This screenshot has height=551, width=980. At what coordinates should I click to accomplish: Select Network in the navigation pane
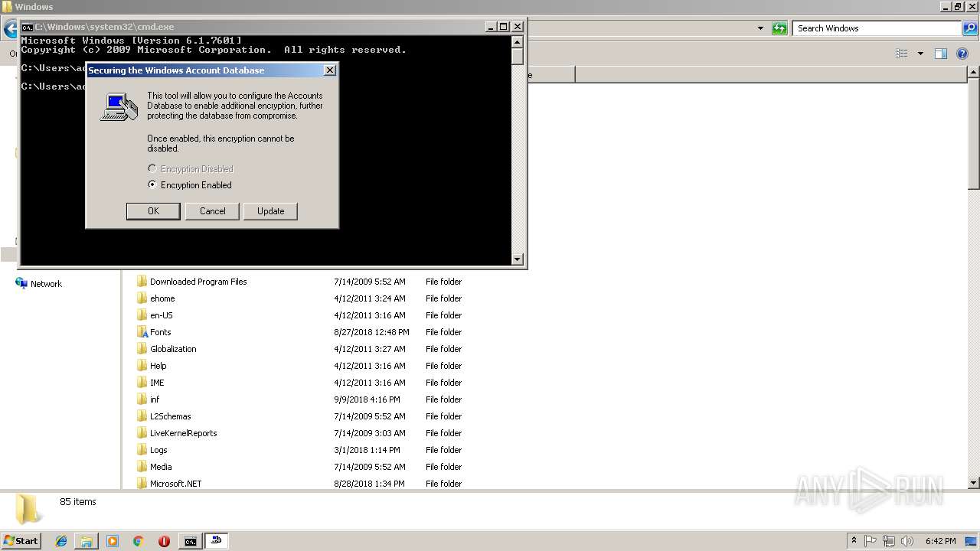tap(46, 284)
